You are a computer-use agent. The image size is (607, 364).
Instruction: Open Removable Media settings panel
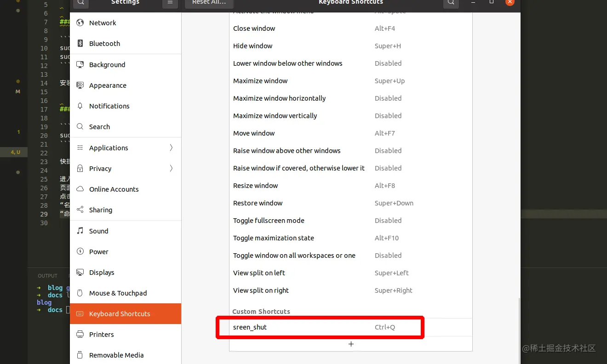pyautogui.click(x=126, y=355)
